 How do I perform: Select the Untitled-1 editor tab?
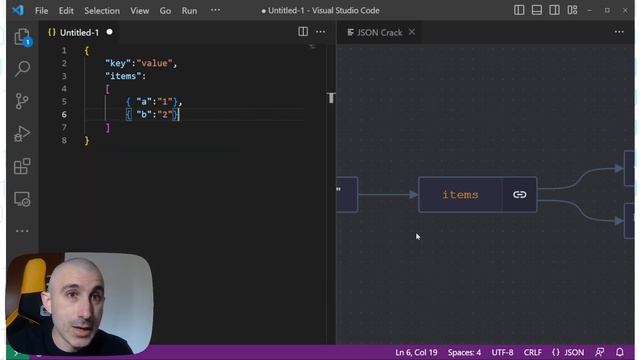coord(79,32)
